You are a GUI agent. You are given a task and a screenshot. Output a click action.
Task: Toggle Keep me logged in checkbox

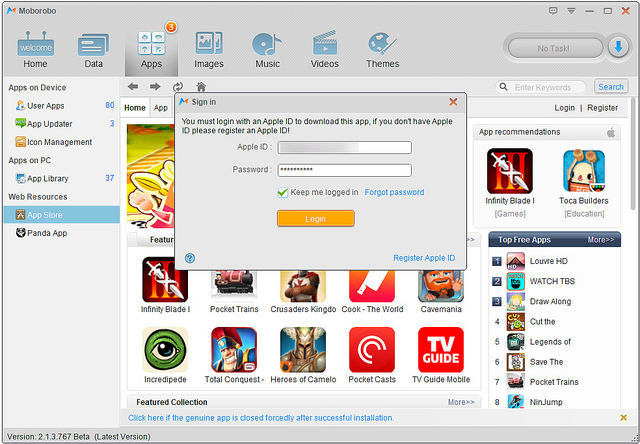click(x=282, y=192)
